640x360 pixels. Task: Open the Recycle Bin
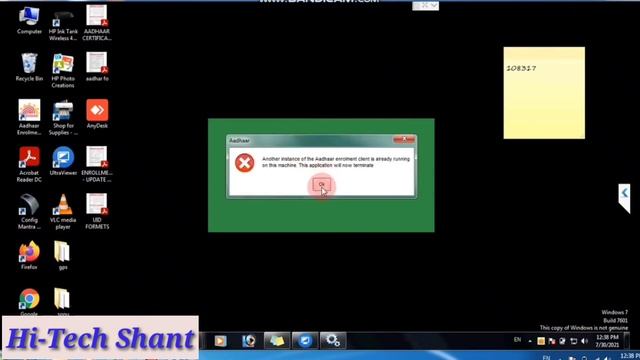pyautogui.click(x=29, y=67)
